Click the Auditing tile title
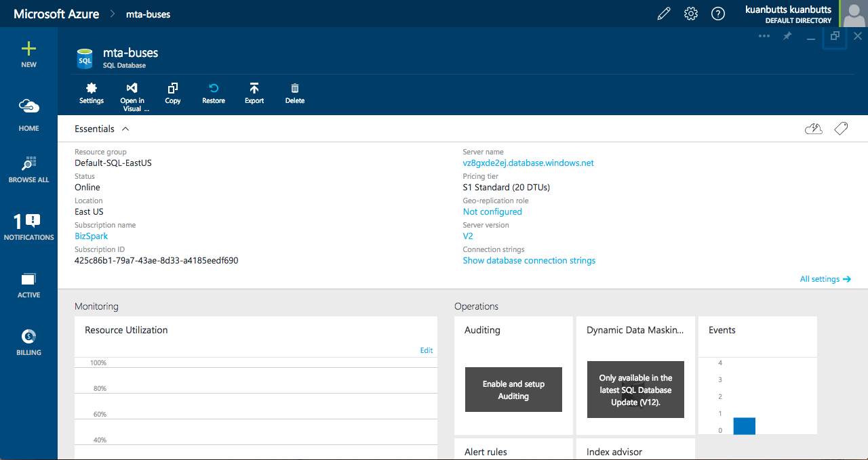The width and height of the screenshot is (868, 460). click(482, 330)
